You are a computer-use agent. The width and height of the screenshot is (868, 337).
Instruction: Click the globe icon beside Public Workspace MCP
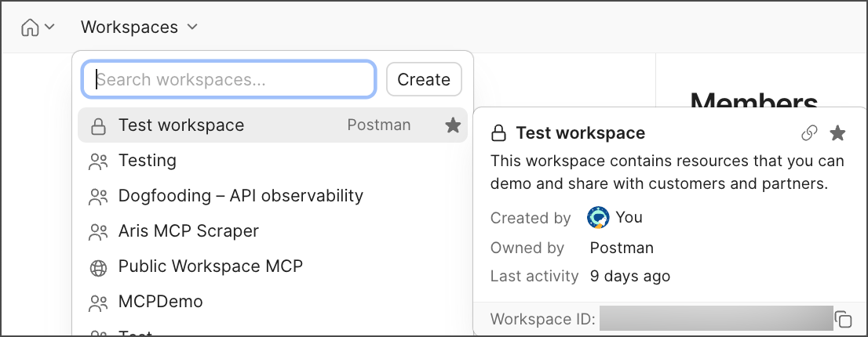(x=98, y=267)
